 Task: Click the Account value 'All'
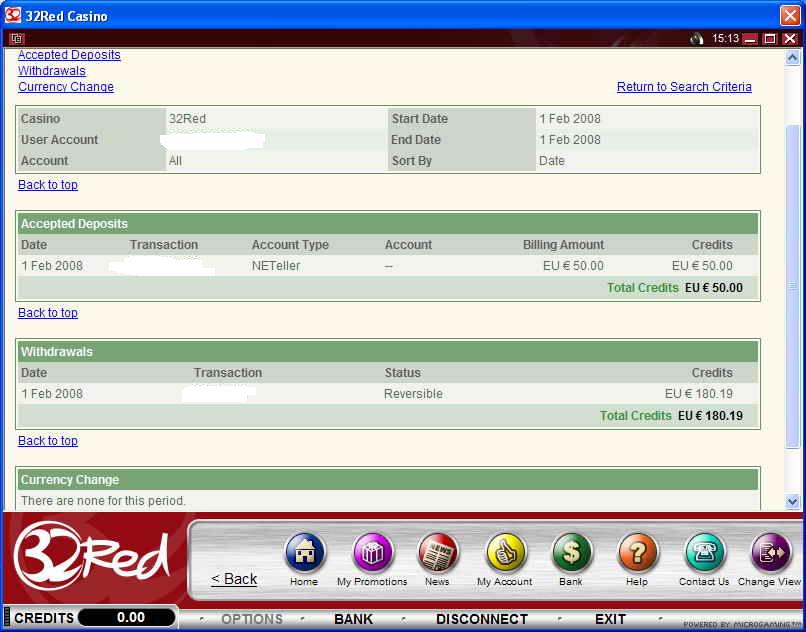[x=175, y=161]
